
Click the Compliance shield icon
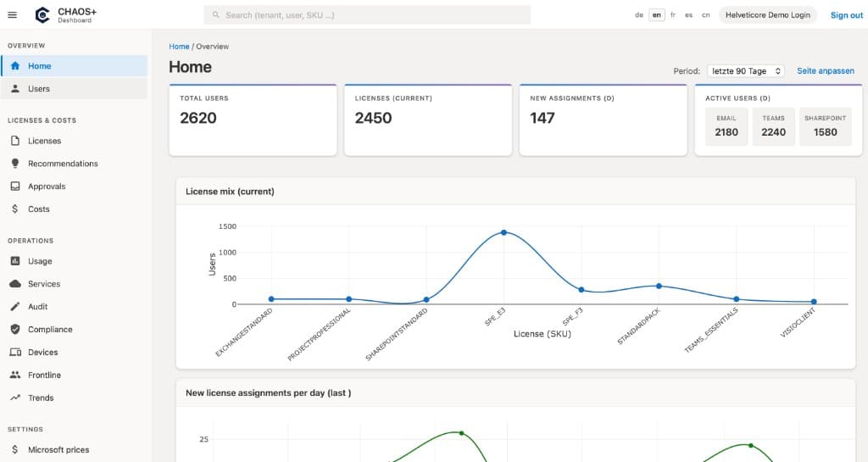pos(15,329)
